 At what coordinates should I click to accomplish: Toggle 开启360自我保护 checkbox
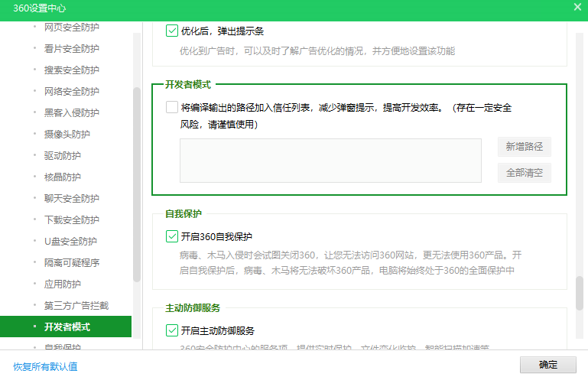[x=172, y=236]
